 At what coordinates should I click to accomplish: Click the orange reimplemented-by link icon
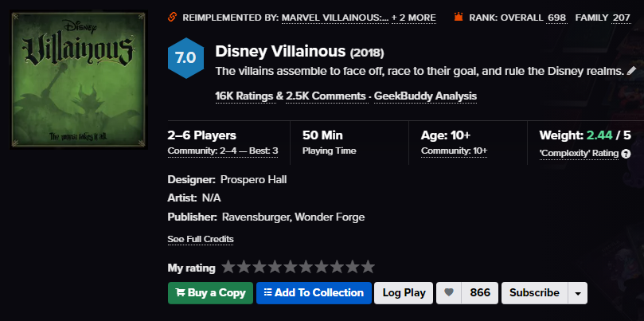pos(173,18)
